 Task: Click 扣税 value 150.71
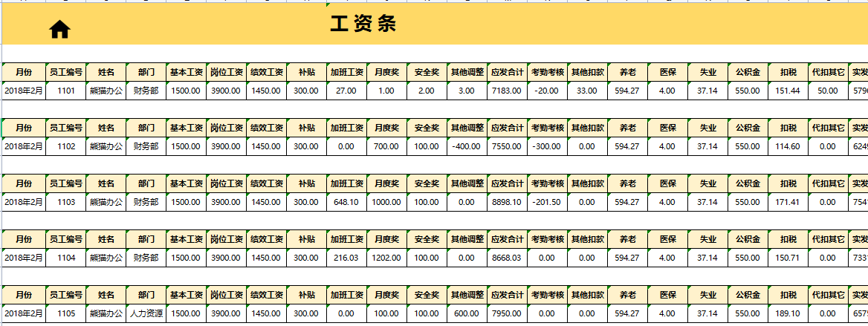point(788,258)
